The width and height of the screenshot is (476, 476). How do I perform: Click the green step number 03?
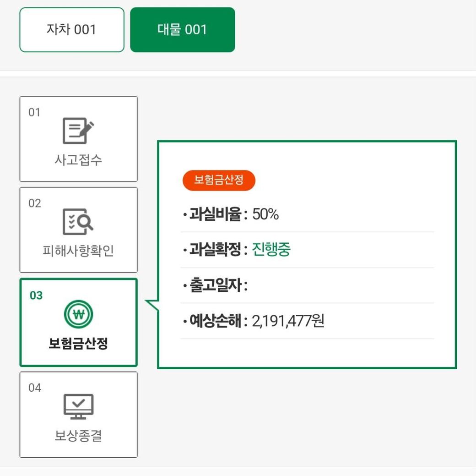(x=36, y=295)
